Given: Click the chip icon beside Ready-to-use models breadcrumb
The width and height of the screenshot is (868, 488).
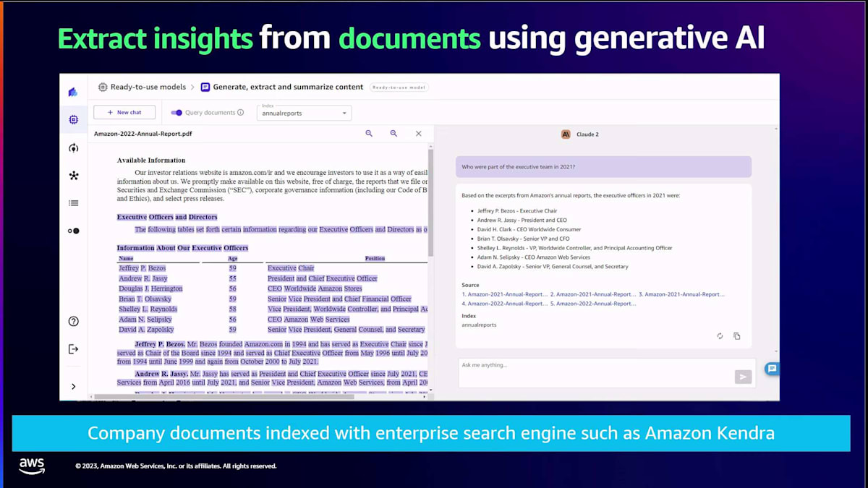Looking at the screenshot, I should (103, 87).
